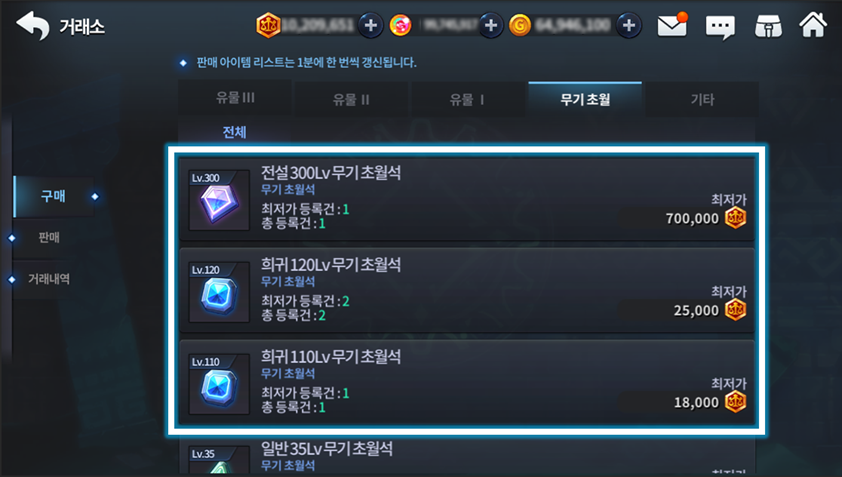The image size is (842, 477).
Task: Open the 거래내역 side menu
Action: point(49,279)
